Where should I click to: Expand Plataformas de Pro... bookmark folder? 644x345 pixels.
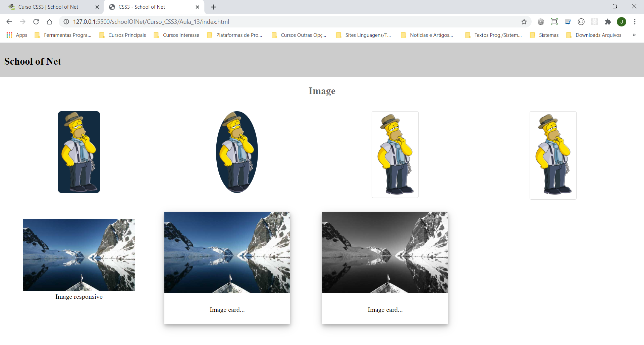pyautogui.click(x=235, y=35)
